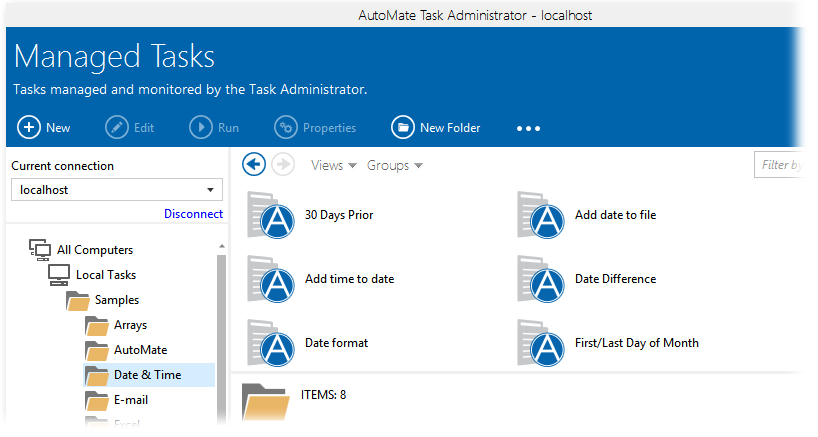Viewport: 818px width, 437px height.
Task: Click the New Folder label
Action: (x=450, y=128)
